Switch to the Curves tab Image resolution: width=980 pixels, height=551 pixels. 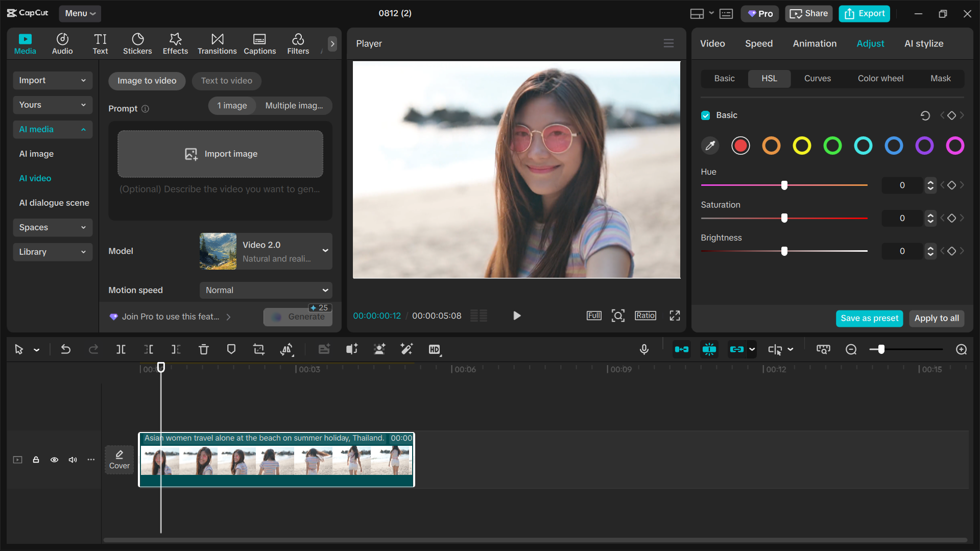817,78
